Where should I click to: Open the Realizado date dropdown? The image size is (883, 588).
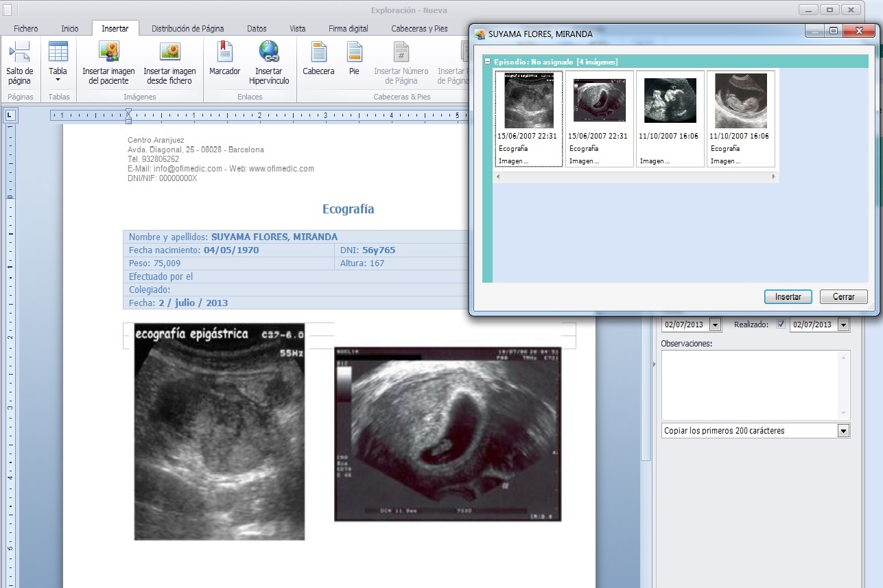(x=843, y=325)
